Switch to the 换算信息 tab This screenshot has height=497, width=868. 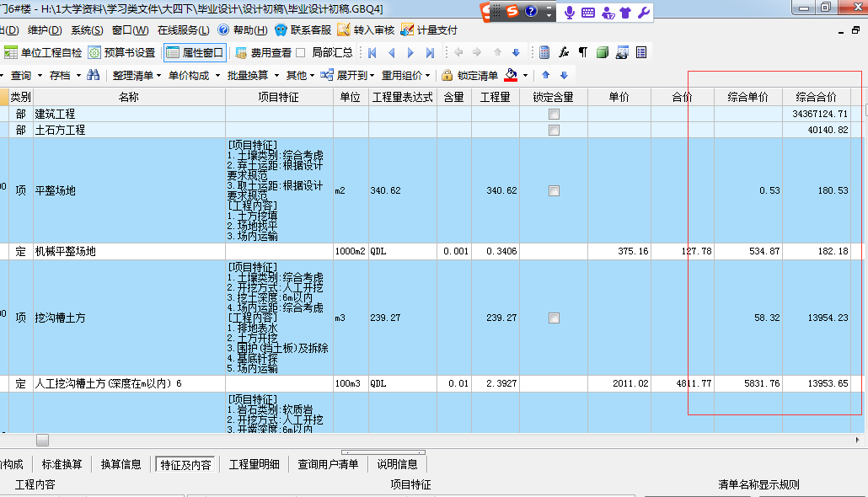pyautogui.click(x=121, y=464)
